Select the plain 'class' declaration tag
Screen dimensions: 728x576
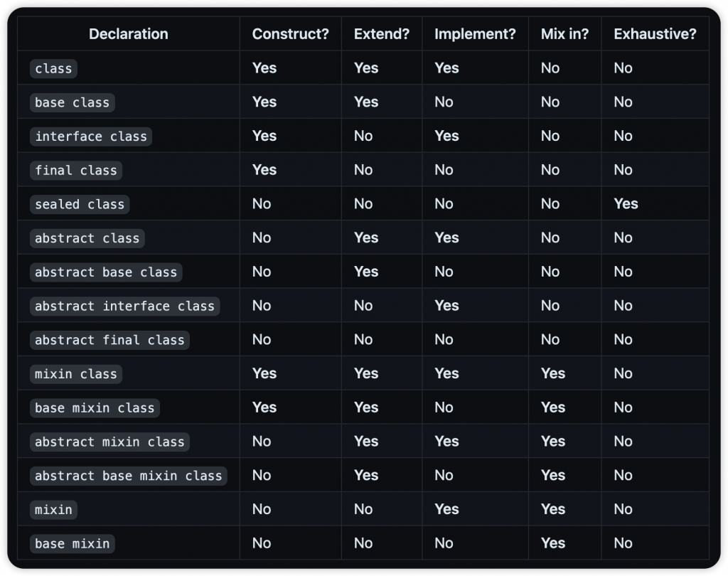(x=53, y=69)
